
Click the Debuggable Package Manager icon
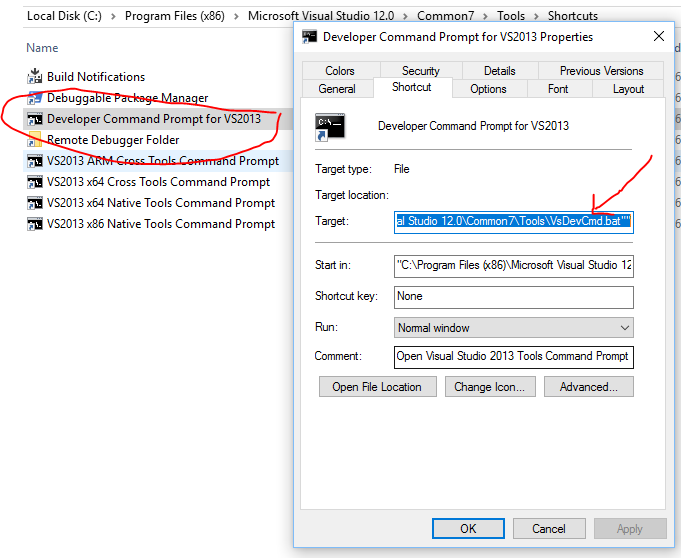click(35, 98)
